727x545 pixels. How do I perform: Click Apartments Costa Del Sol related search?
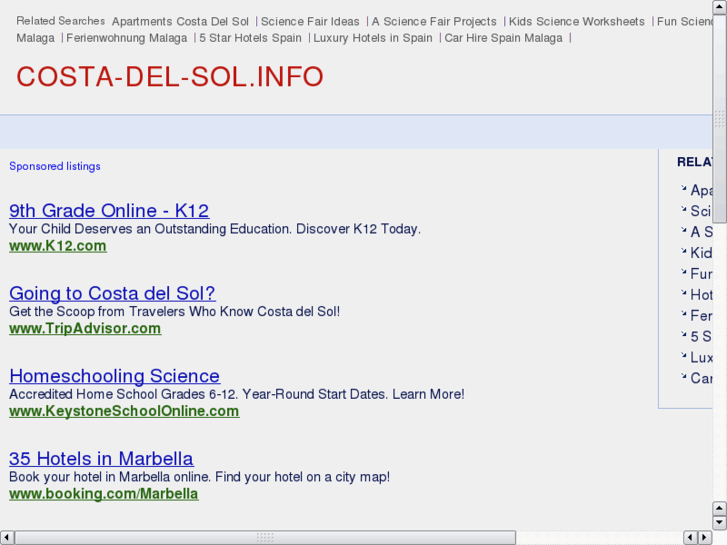point(180,22)
